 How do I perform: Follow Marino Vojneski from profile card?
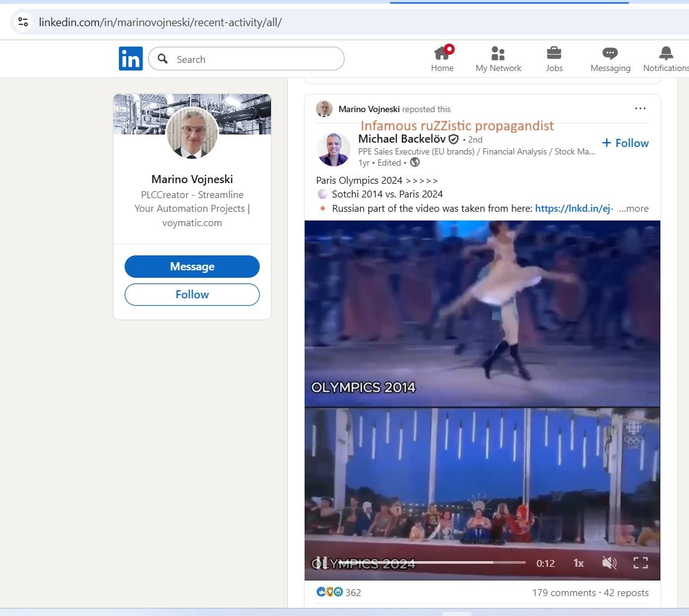[192, 295]
